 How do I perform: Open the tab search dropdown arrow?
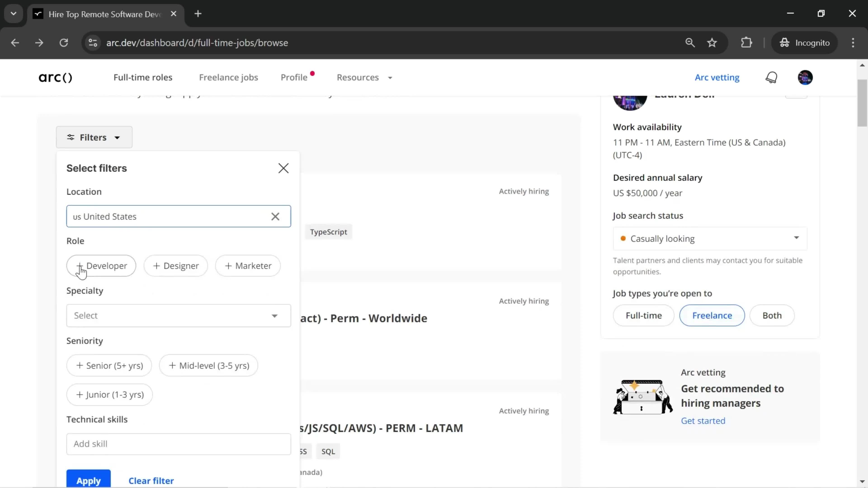click(x=14, y=14)
